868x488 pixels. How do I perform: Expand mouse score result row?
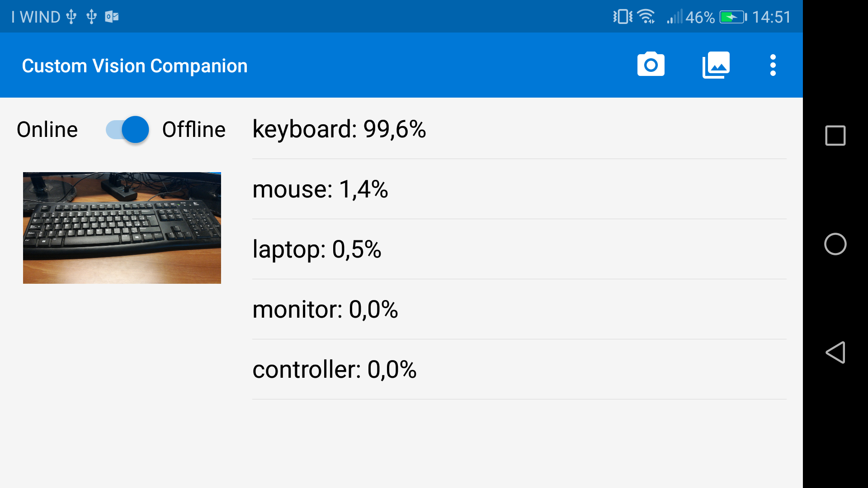click(519, 189)
